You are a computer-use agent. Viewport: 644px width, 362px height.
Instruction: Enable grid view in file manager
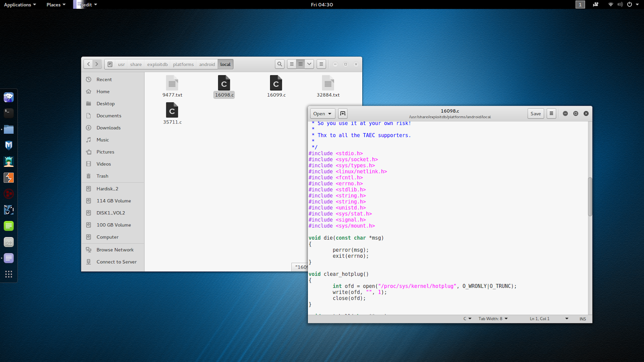[x=300, y=64]
